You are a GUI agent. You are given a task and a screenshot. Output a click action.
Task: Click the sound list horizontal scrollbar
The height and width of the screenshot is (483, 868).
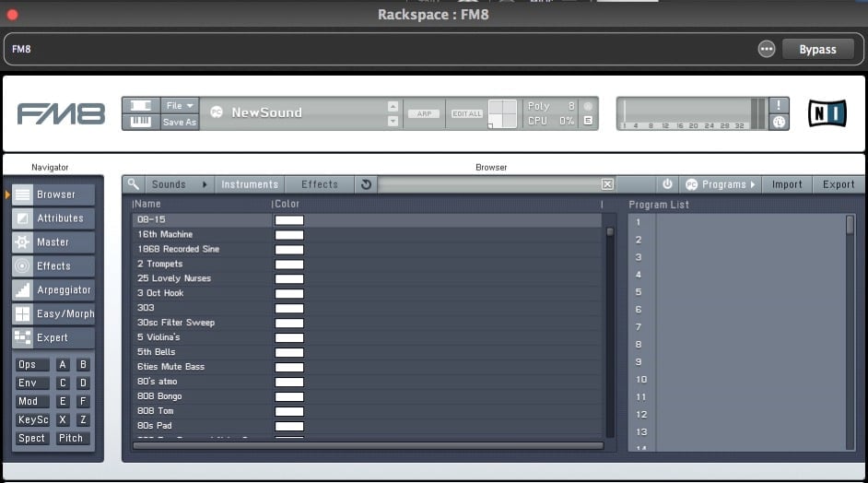(369, 445)
